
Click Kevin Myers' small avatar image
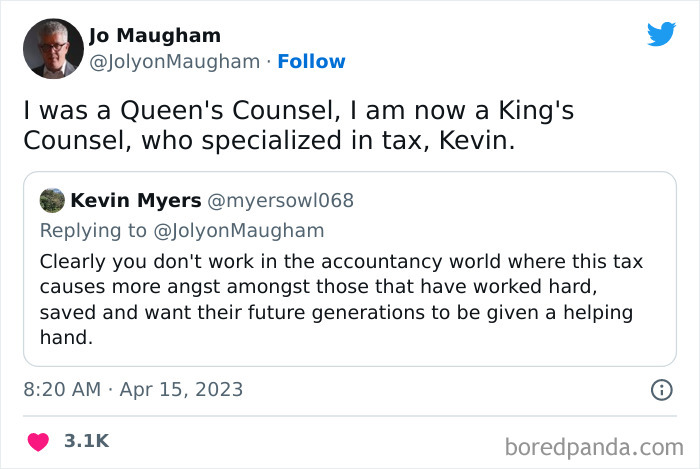pos(51,200)
